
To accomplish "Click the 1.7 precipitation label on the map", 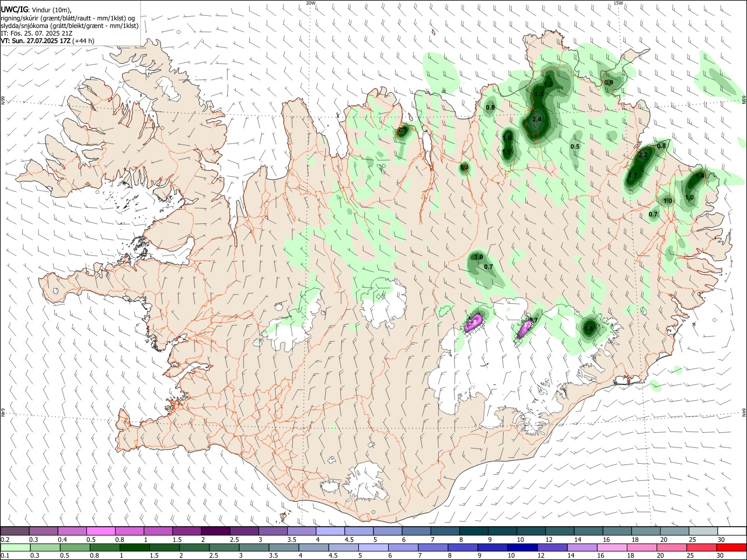I will click(x=632, y=176).
